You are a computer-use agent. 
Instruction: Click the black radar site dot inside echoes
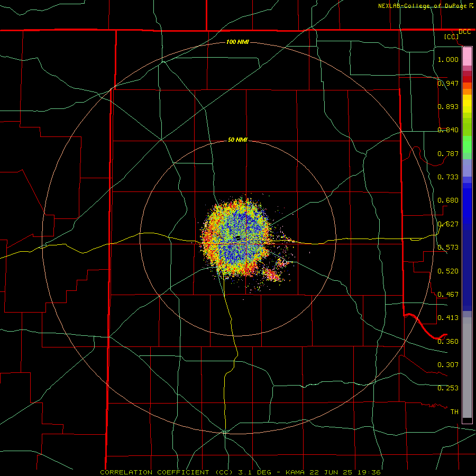(237, 237)
